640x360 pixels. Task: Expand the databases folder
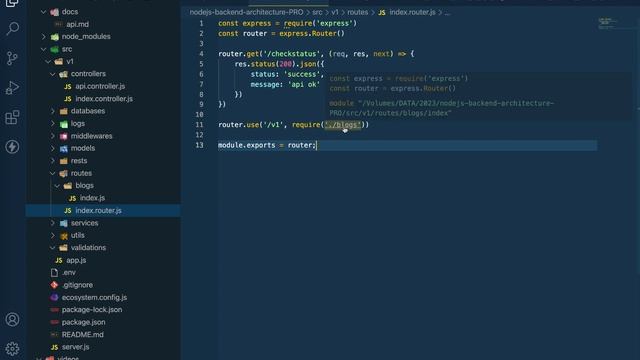[x=53, y=111]
